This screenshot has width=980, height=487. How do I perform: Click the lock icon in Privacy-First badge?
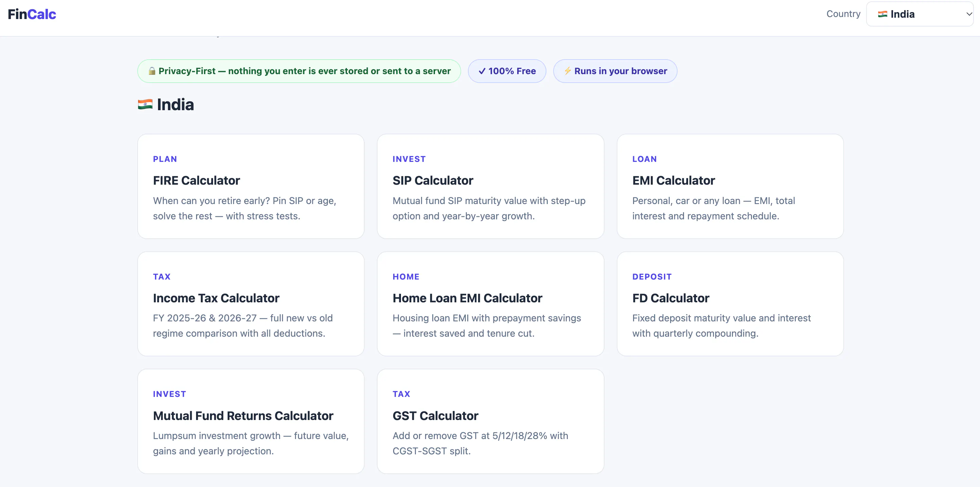(x=152, y=71)
